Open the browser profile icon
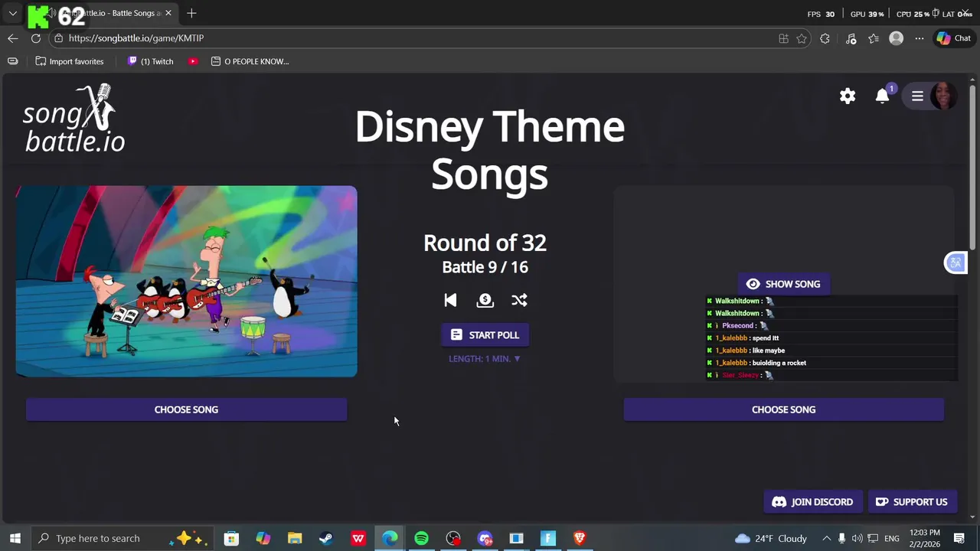Screen dimensions: 980x551 896,38
